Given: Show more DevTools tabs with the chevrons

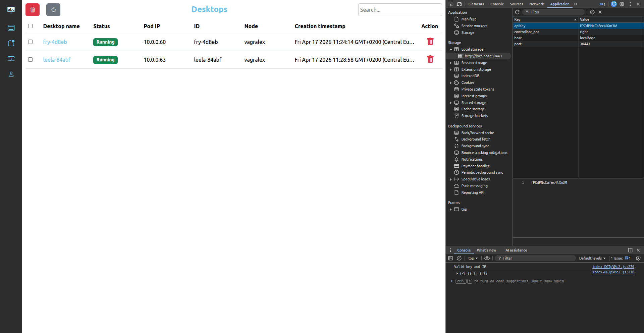Looking at the screenshot, I should tap(576, 4).
